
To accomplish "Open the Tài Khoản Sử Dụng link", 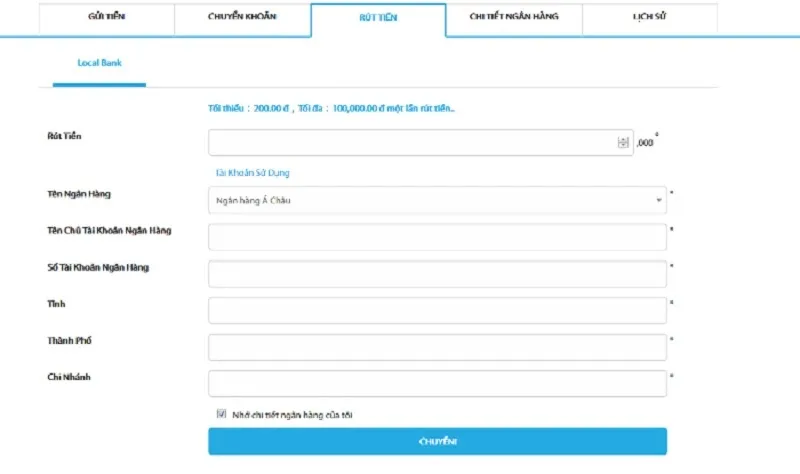I will coord(252,173).
